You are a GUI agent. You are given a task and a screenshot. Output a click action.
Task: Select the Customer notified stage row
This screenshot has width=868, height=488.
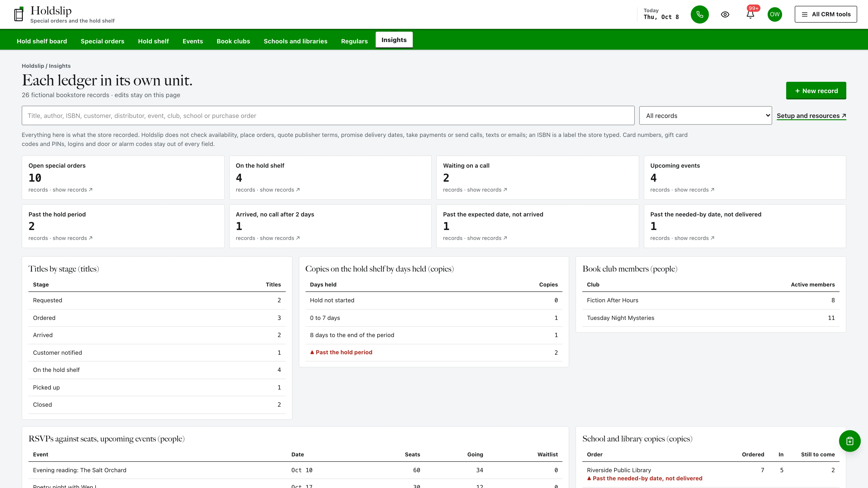[157, 353]
